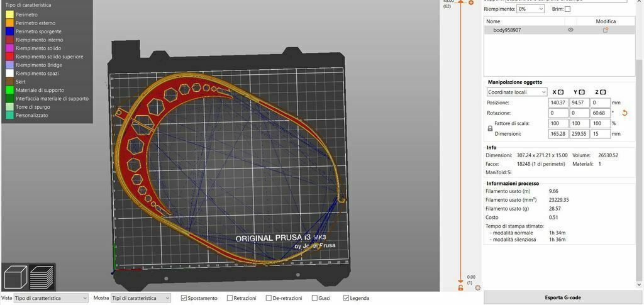644x305 pixels.
Task: Click the Manifold:Si info text
Action: 499,172
